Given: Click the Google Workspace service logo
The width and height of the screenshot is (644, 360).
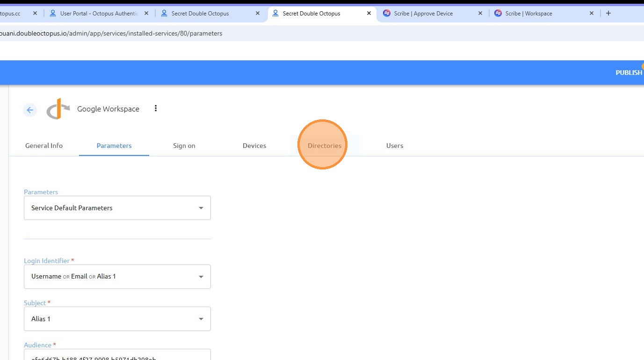Looking at the screenshot, I should [58, 109].
